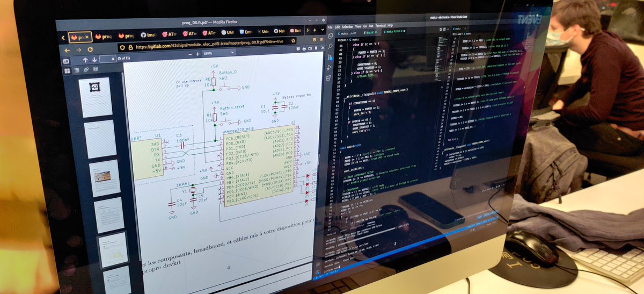The height and width of the screenshot is (294, 644).
Task: Open the VS Code Terminal menu
Action: [380, 26]
